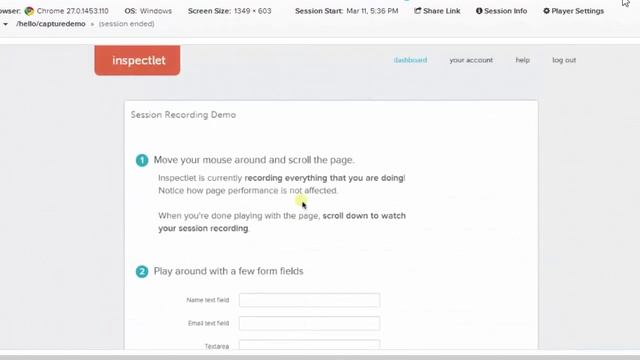Click the step 2 number badge

pyautogui.click(x=142, y=272)
